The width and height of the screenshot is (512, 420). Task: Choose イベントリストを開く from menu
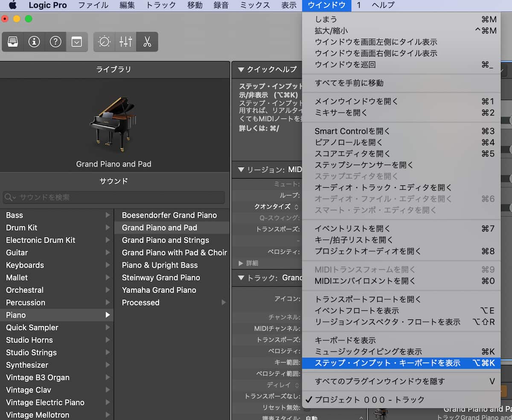tap(401, 229)
